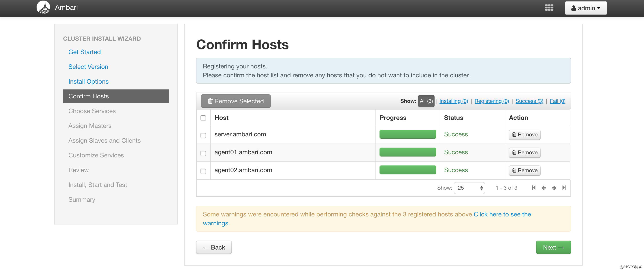Open Success status for agent02.ambari.com

[x=456, y=170]
